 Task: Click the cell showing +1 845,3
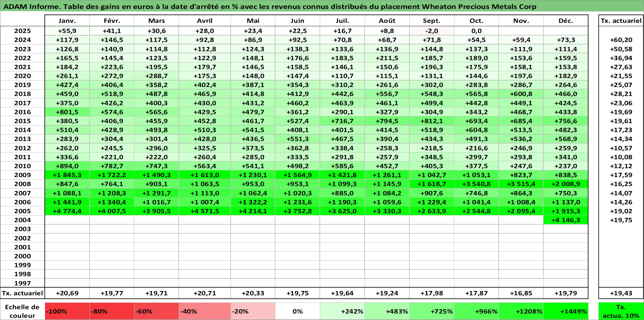tap(67, 175)
